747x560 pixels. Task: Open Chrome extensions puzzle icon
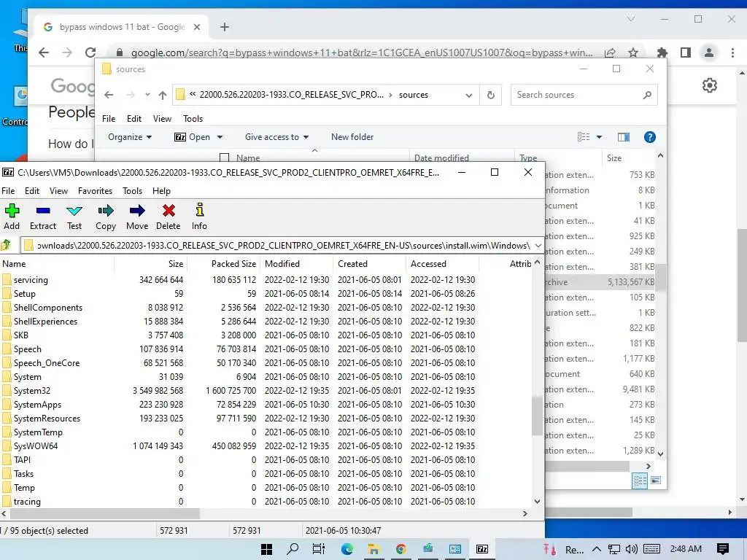pyautogui.click(x=662, y=52)
